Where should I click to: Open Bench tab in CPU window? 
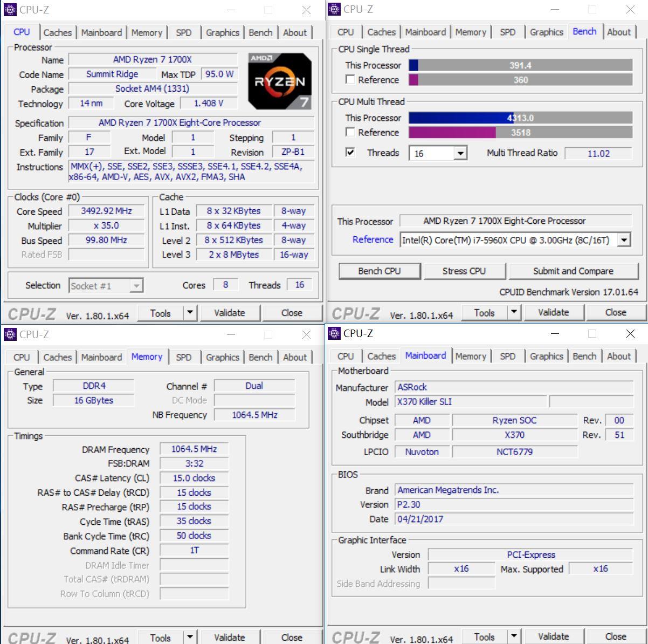[260, 32]
